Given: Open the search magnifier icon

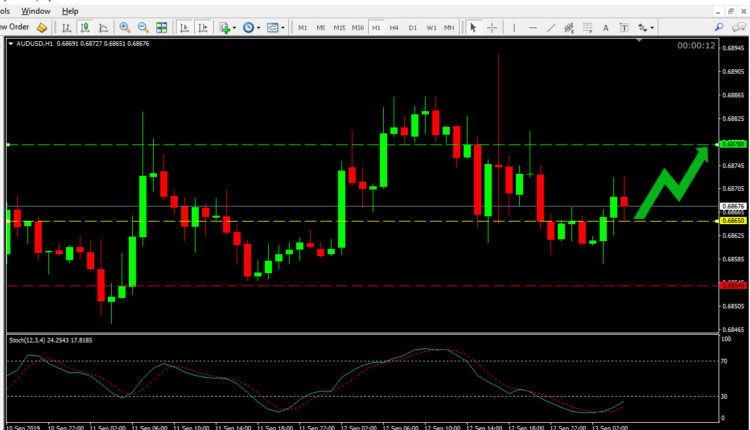Looking at the screenshot, I should [719, 27].
